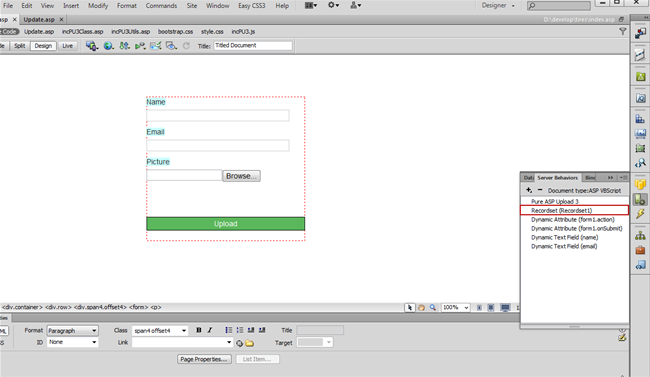The height and width of the screenshot is (377, 650).
Task: Open bootstrap.css in related files
Action: [x=175, y=32]
